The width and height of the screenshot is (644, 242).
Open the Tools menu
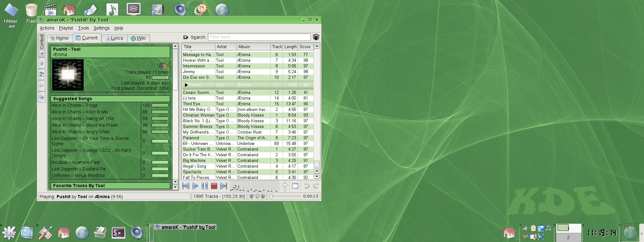click(x=83, y=28)
